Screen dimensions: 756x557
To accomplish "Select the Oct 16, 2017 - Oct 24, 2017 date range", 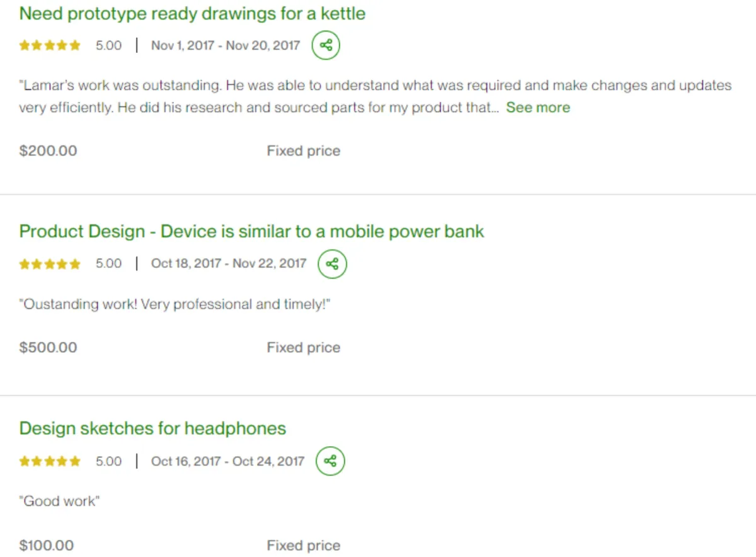I will 227,461.
